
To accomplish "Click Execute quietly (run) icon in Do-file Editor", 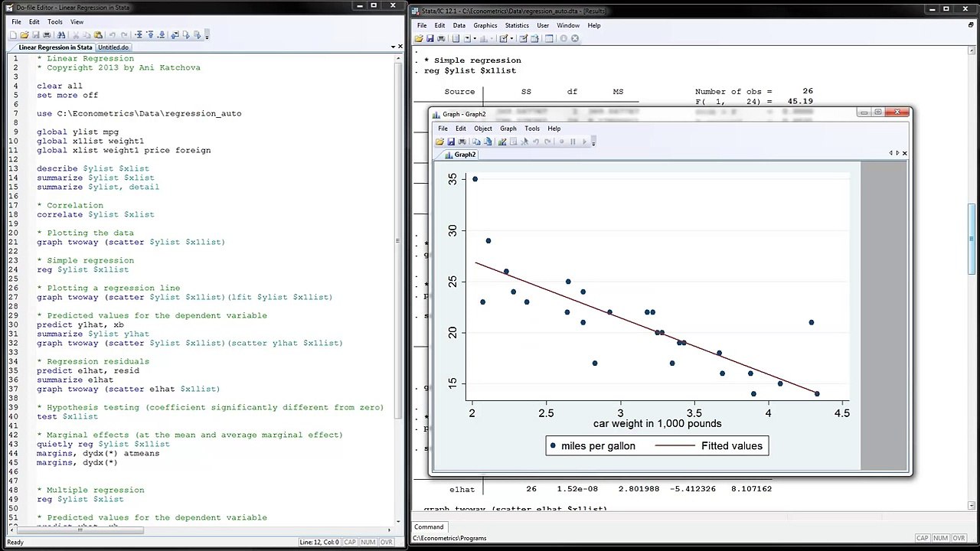I will point(197,34).
